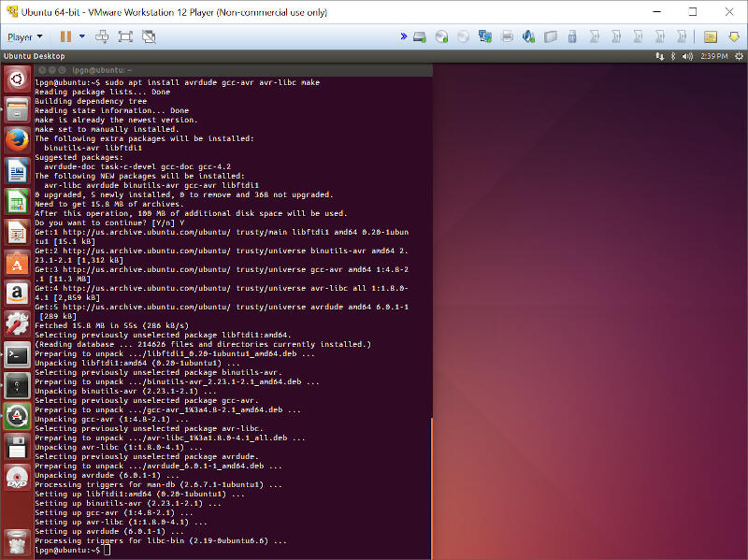Pause the virtual machine with orange pause button

click(65, 36)
